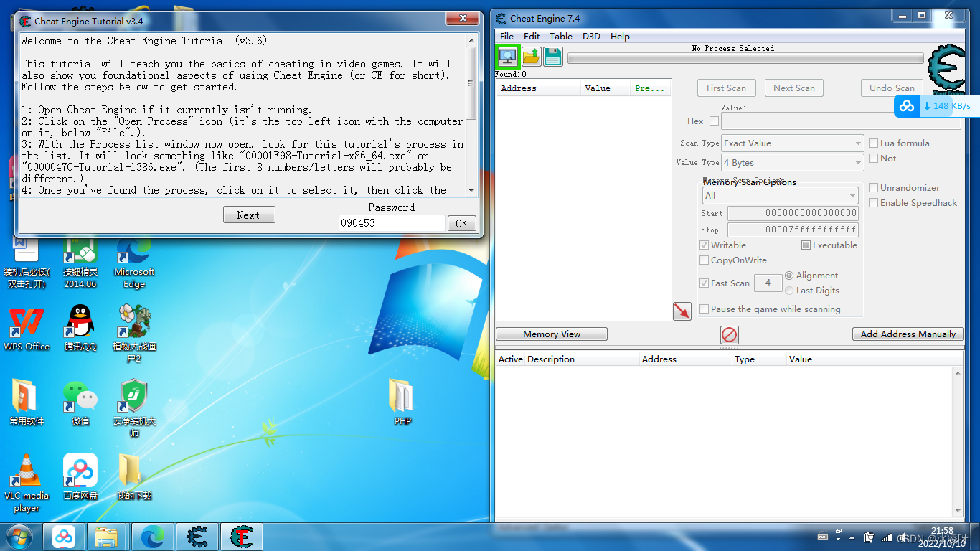Enable the Unrandomizer checkbox
The image size is (980, 551).
click(873, 188)
